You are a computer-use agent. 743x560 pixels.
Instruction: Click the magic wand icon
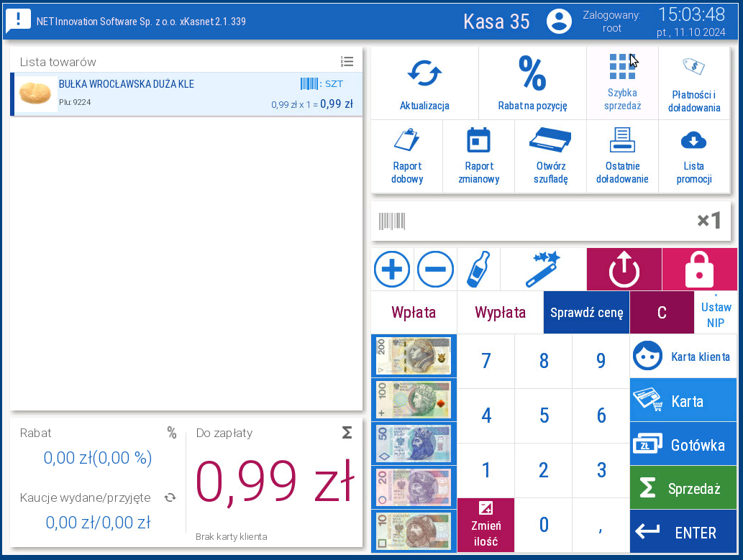543,270
